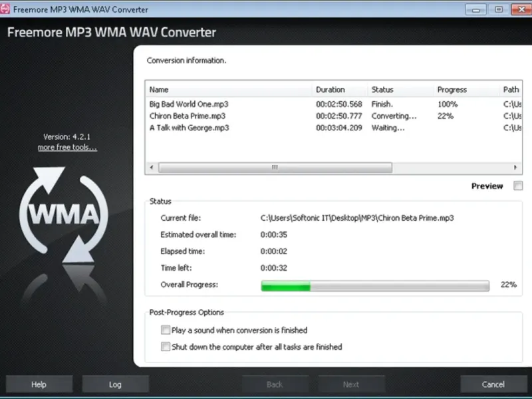The height and width of the screenshot is (399, 532).
Task: Click the Waiting... status cell
Action: point(388,128)
